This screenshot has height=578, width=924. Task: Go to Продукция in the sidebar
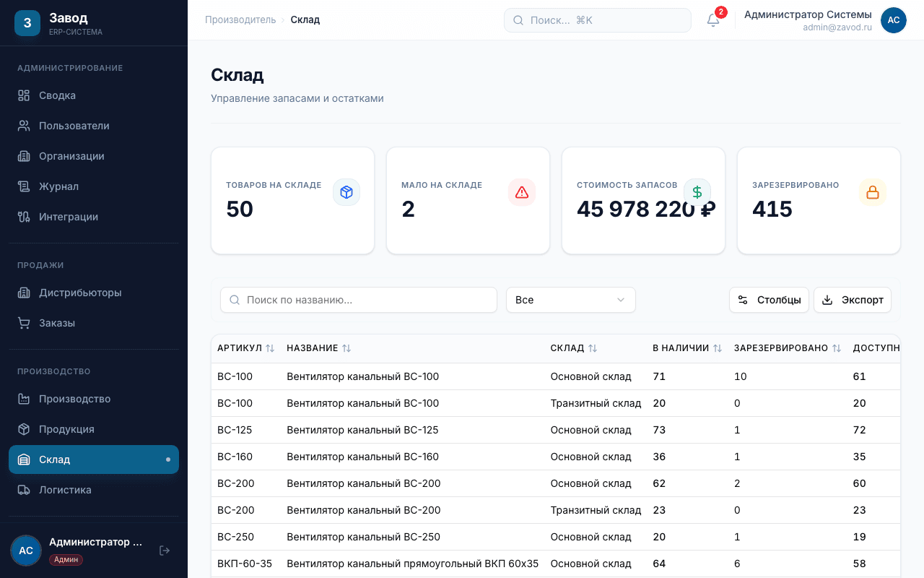point(66,429)
